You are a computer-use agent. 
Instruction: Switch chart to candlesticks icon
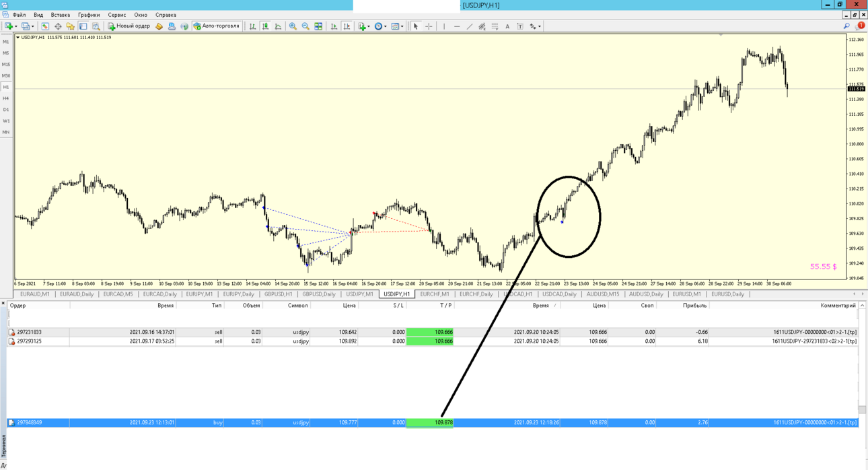[x=266, y=26]
